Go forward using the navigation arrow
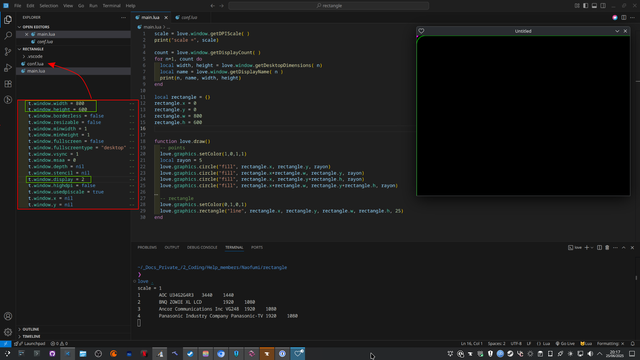This screenshot has width=640, height=360. pyautogui.click(x=222, y=6)
